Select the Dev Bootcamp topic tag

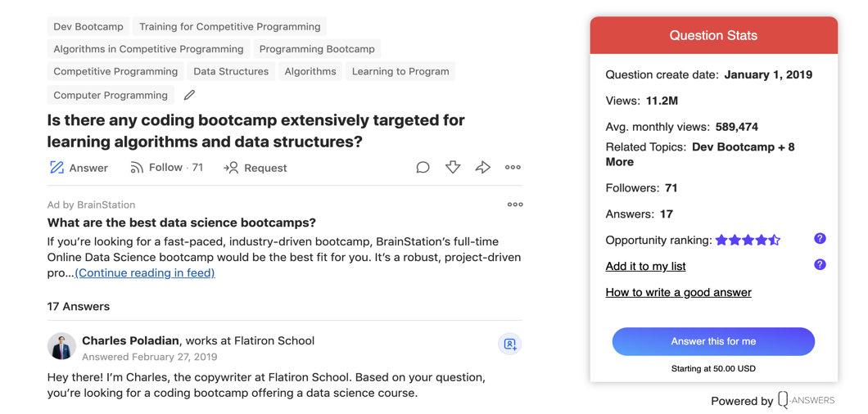tap(88, 27)
